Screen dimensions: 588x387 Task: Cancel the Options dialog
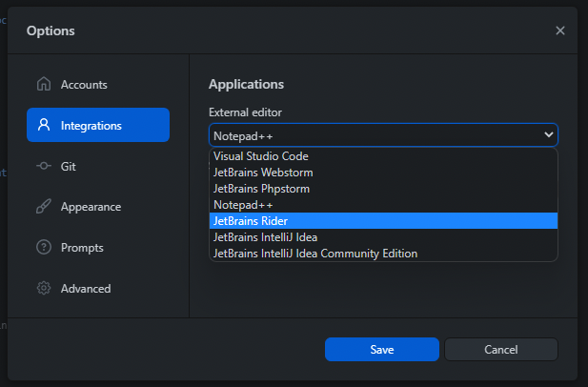tap(501, 350)
